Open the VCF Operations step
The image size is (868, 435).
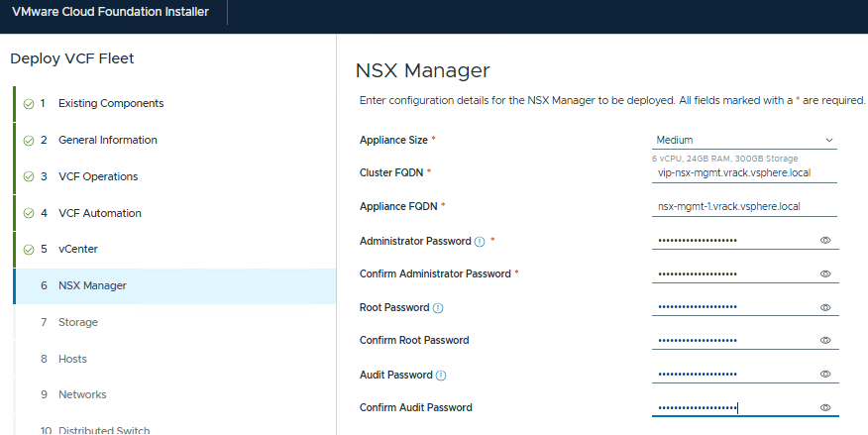coord(97,176)
